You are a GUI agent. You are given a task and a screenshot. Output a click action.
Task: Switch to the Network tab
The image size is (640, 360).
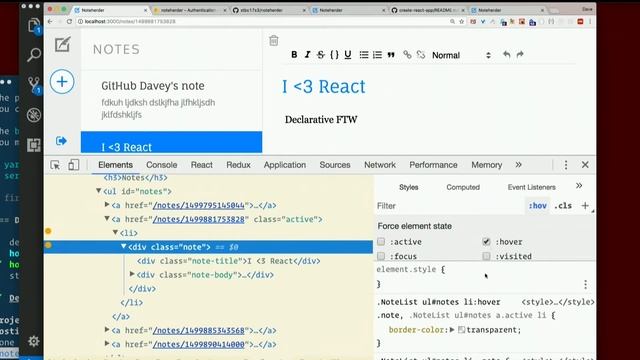(380, 165)
